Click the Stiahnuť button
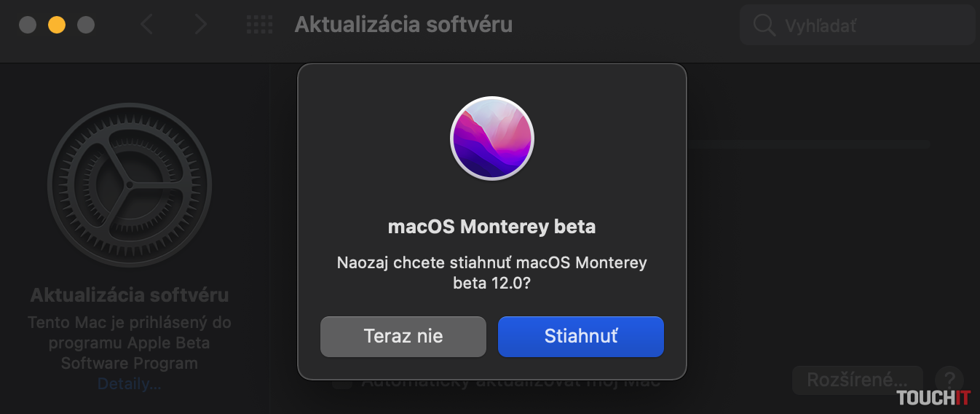 tap(580, 336)
